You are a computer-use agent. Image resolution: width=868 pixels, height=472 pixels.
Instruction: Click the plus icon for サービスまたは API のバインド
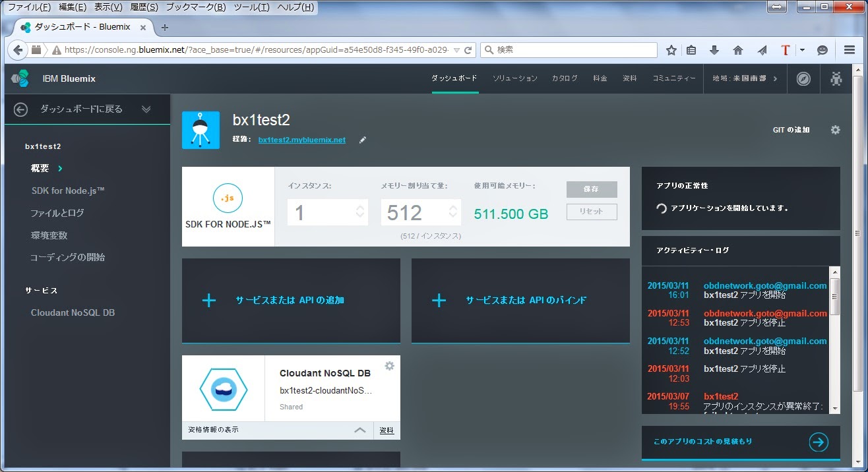[x=439, y=301]
